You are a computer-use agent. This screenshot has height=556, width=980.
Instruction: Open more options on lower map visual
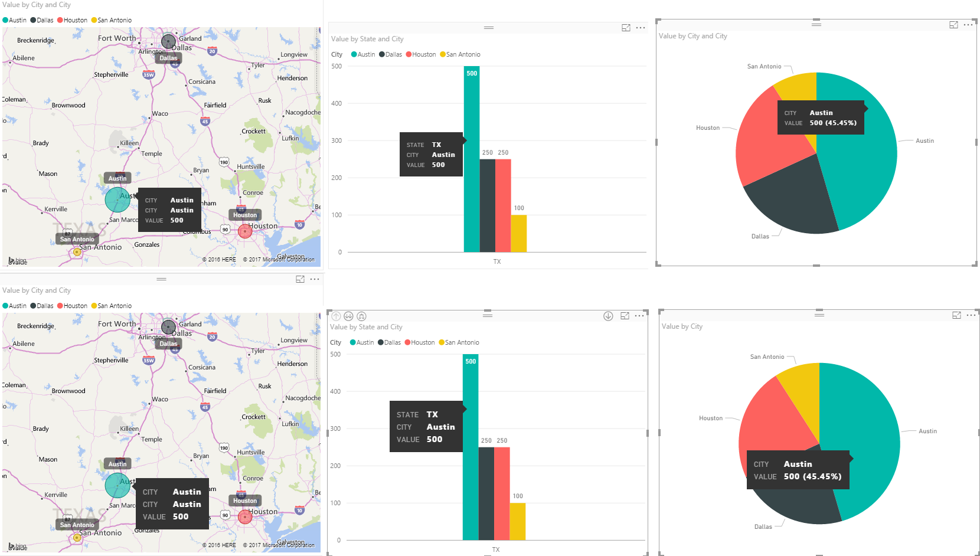(315, 279)
